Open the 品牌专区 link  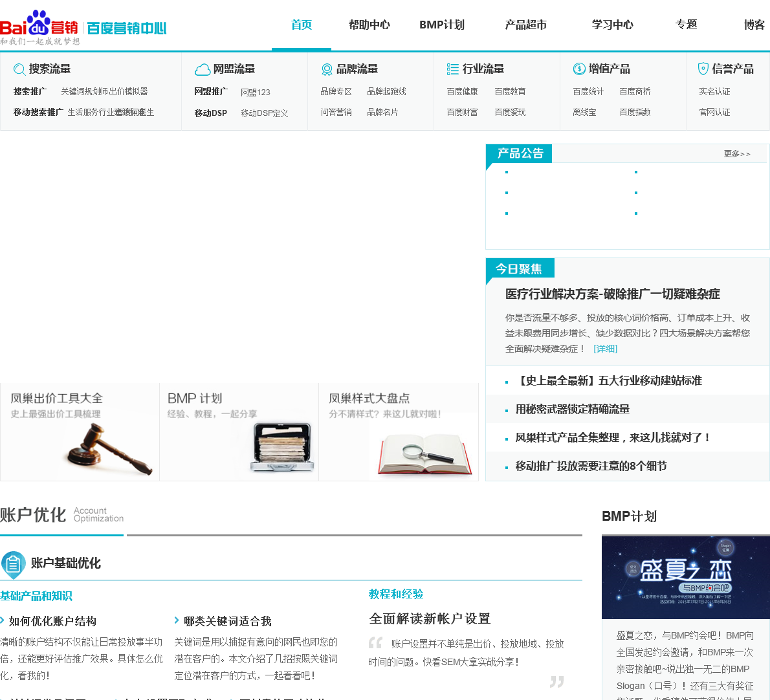336,91
